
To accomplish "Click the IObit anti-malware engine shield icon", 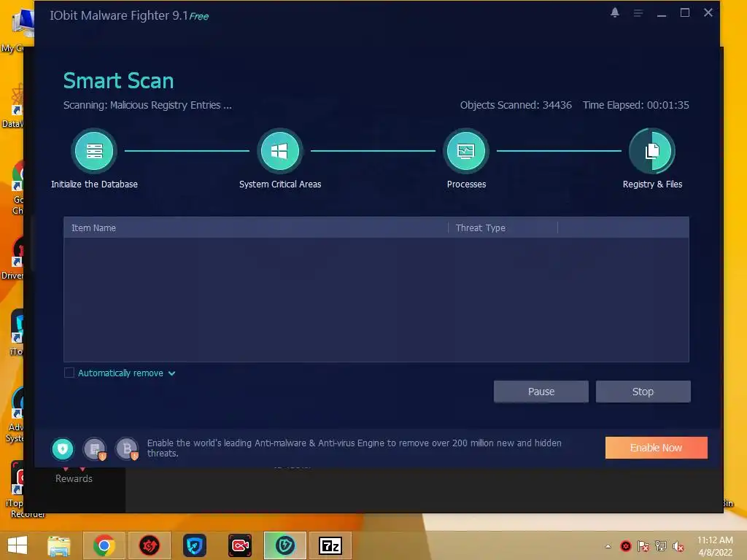I will click(x=63, y=448).
